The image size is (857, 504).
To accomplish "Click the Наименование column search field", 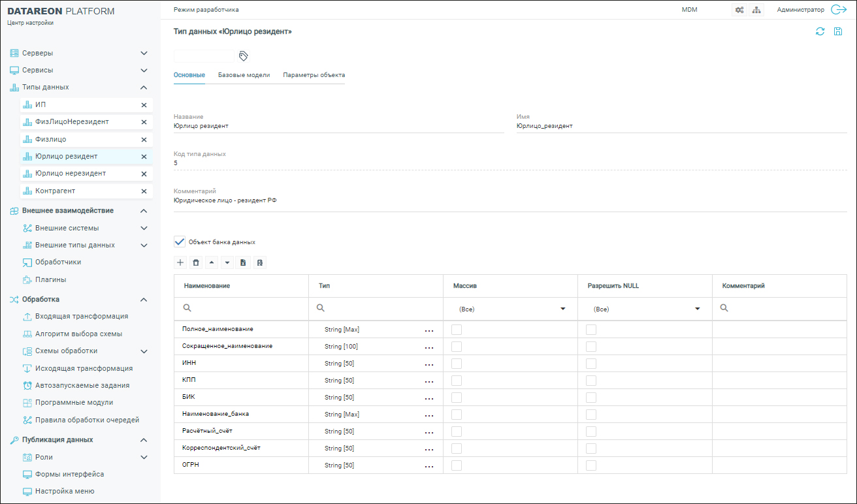I will tap(245, 308).
